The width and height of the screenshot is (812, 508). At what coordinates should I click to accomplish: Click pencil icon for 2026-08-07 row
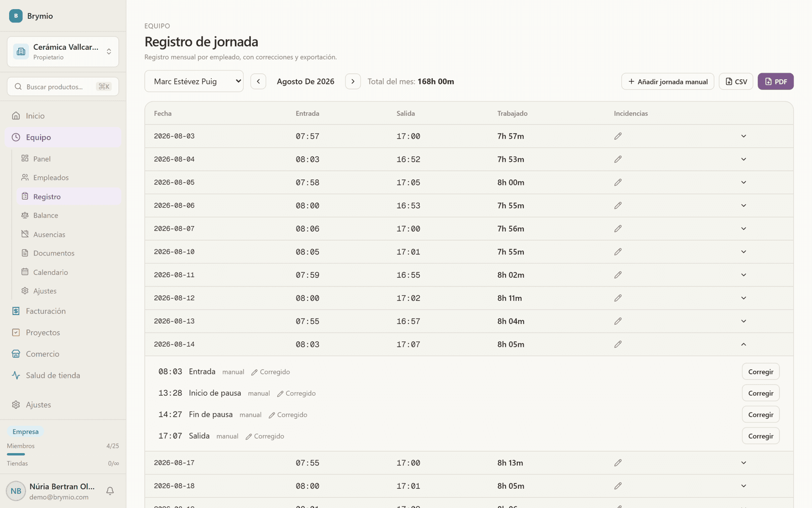point(618,229)
